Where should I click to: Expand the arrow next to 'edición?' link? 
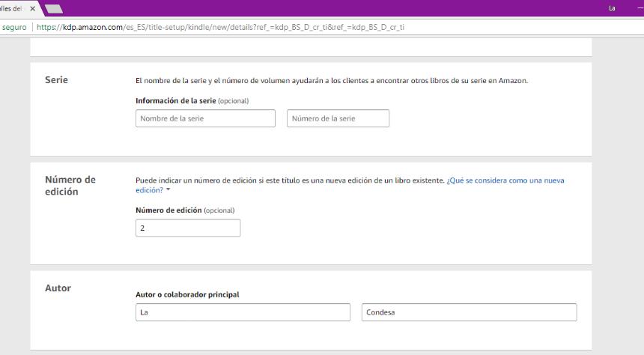coord(168,189)
